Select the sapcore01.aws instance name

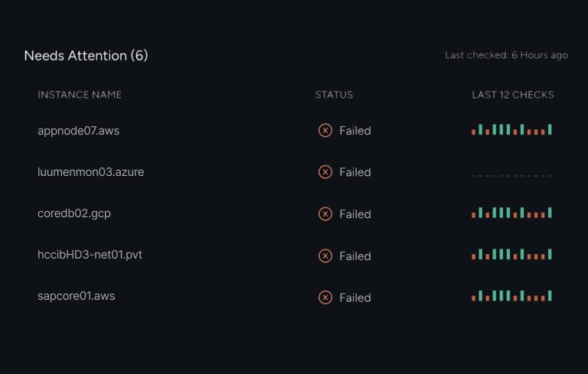click(x=76, y=295)
